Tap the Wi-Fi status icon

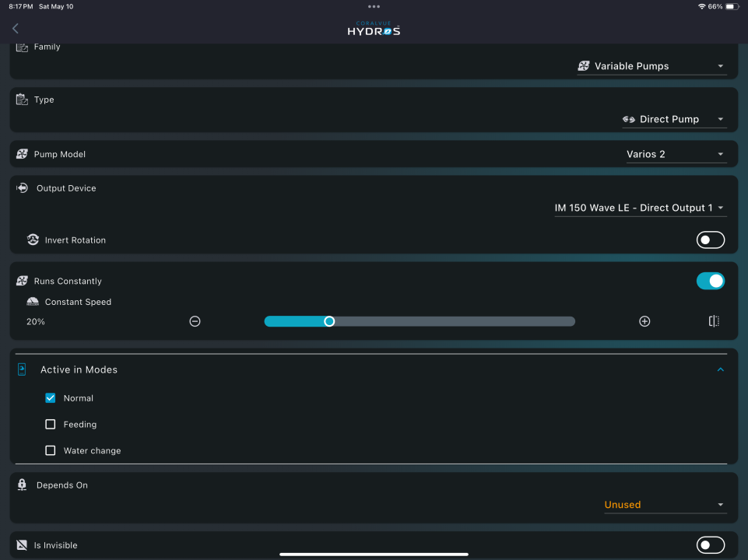[702, 7]
